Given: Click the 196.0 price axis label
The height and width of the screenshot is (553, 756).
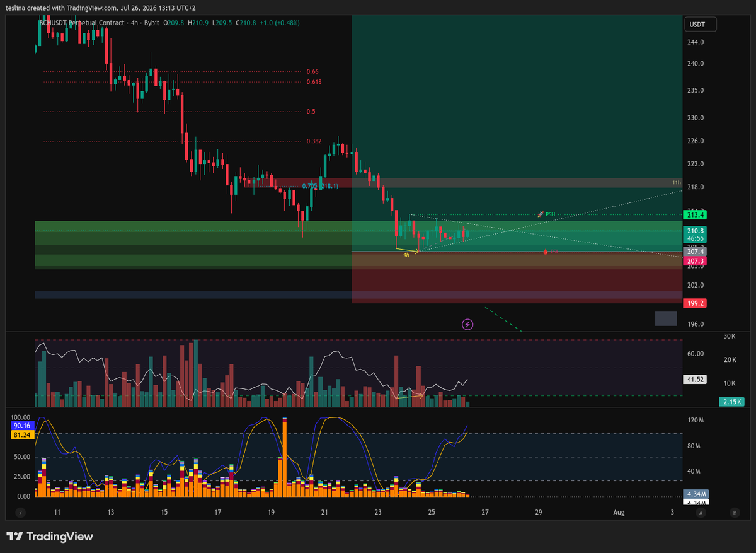Looking at the screenshot, I should (x=696, y=324).
